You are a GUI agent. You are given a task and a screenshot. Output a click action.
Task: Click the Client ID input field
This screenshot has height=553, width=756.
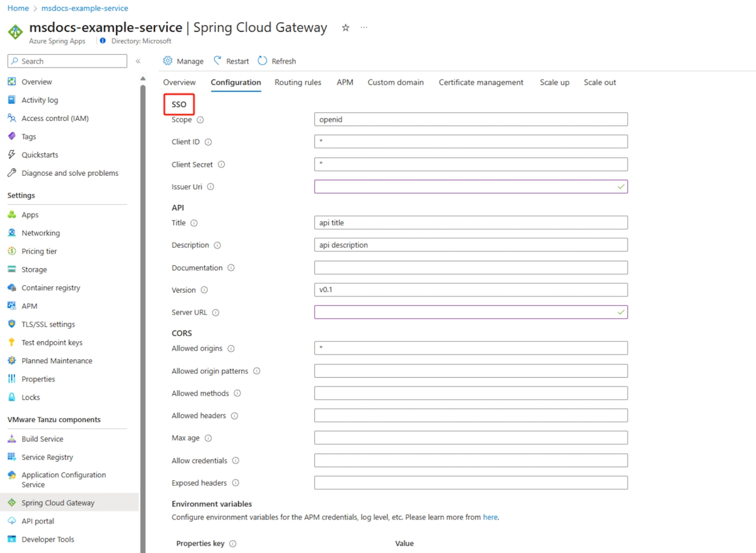coord(471,142)
